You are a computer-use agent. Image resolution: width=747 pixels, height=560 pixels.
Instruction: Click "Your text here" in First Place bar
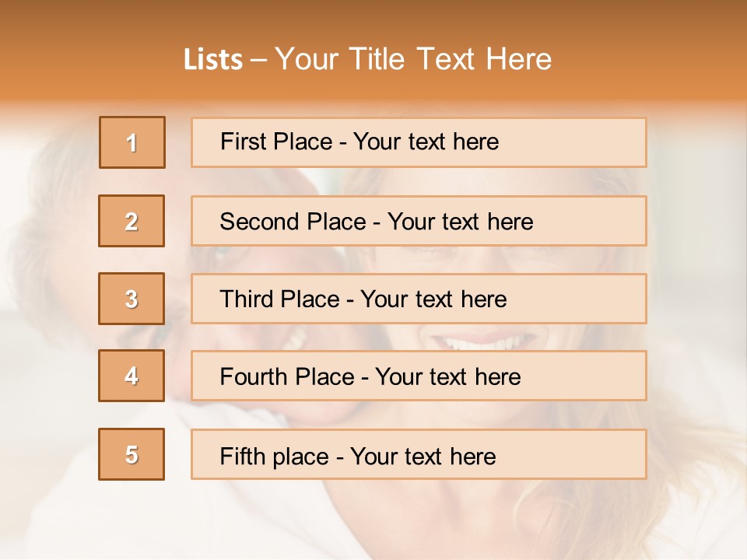(x=426, y=142)
